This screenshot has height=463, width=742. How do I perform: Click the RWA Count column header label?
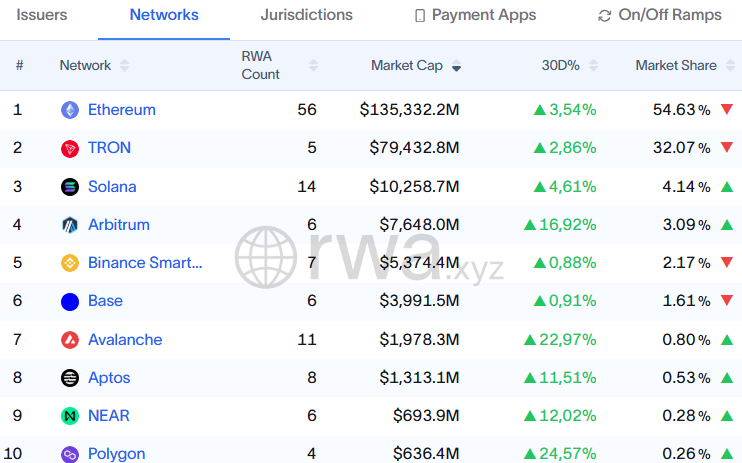click(x=261, y=65)
